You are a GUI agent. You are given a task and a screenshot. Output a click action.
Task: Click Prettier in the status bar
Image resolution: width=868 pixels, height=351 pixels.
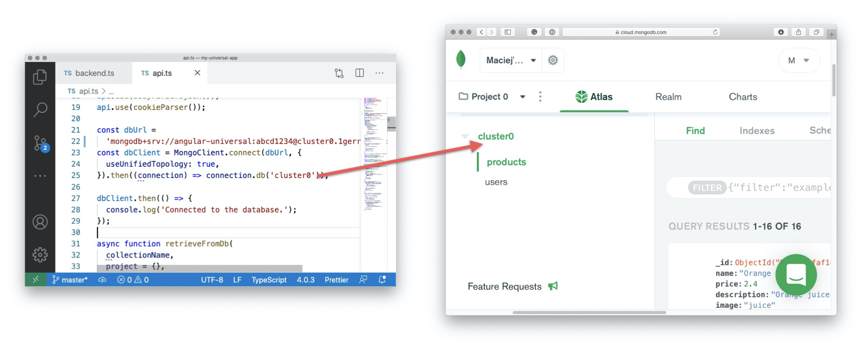tap(336, 280)
